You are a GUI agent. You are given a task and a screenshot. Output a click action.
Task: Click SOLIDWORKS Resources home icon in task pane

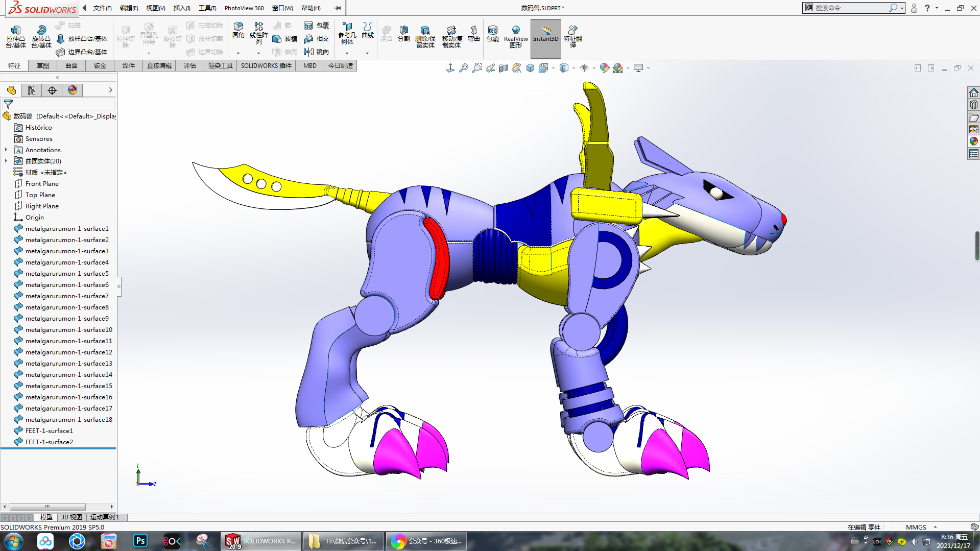tap(973, 92)
